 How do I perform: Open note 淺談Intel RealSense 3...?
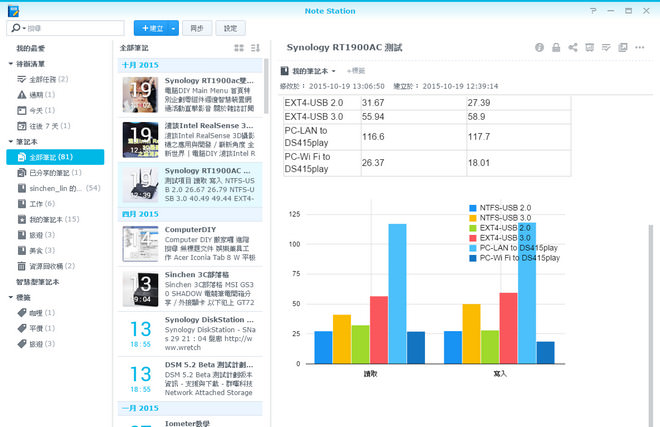(x=190, y=140)
